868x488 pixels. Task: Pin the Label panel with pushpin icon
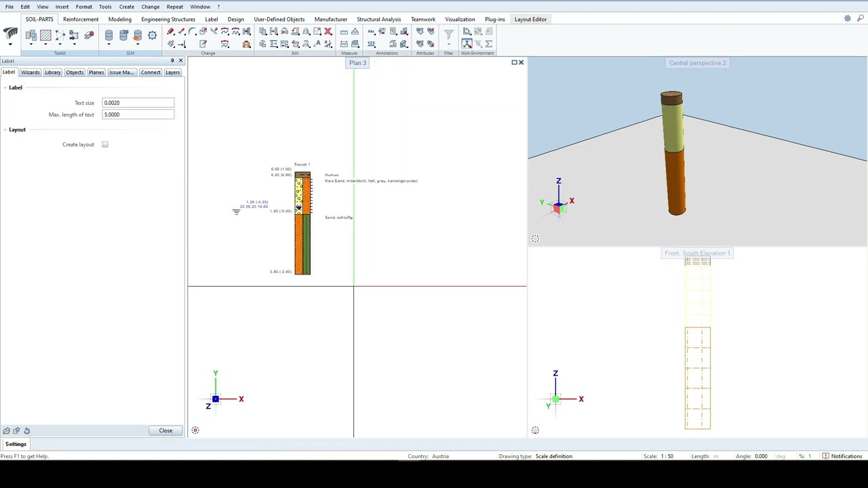click(x=172, y=61)
